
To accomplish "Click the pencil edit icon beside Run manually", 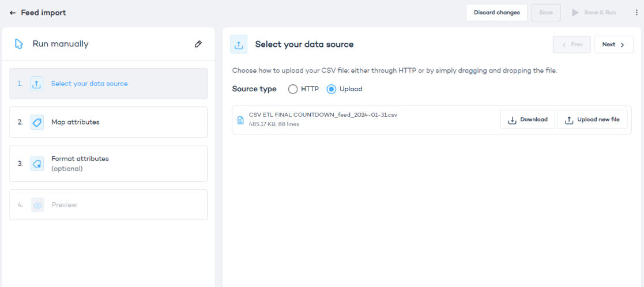I will point(198,44).
